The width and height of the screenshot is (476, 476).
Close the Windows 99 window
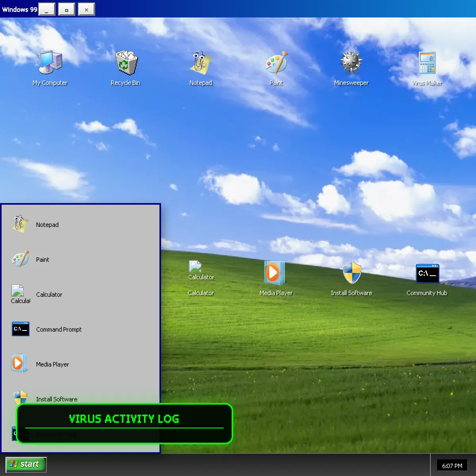coord(86,10)
